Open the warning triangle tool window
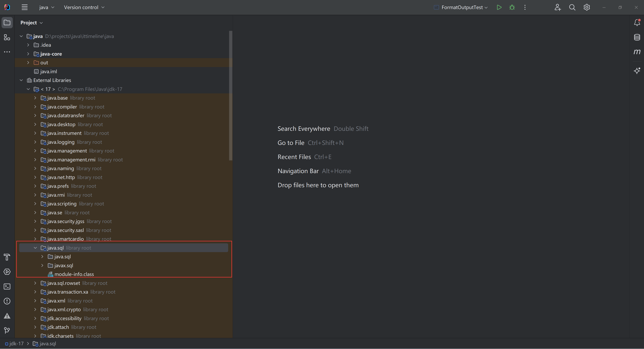The height and width of the screenshot is (349, 644). (7, 316)
